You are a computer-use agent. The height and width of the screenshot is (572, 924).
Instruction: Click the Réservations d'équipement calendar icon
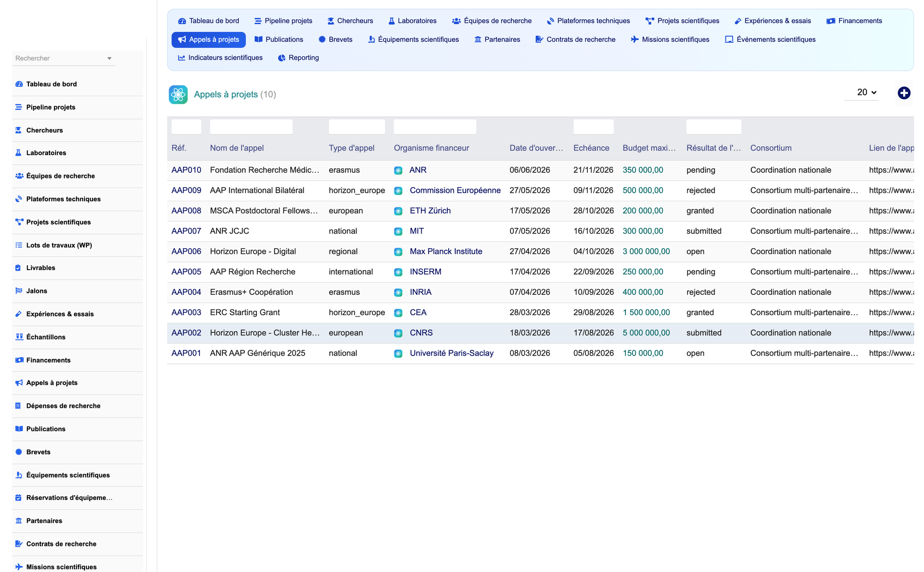19,498
